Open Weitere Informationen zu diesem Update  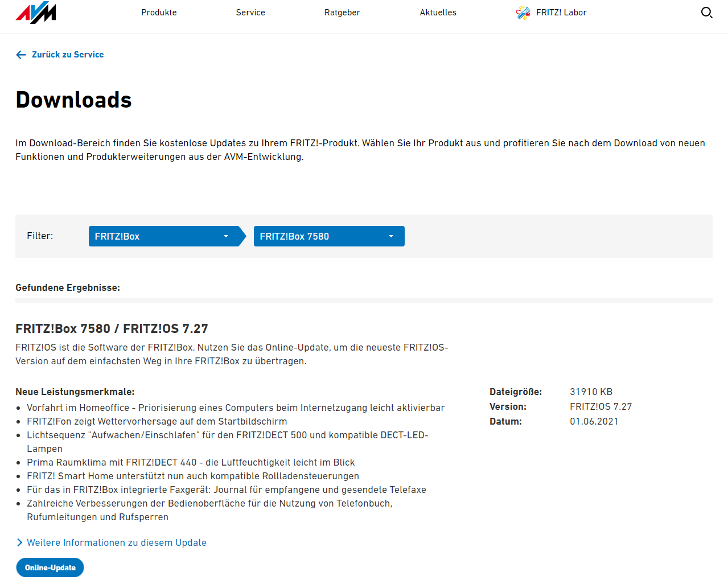117,542
